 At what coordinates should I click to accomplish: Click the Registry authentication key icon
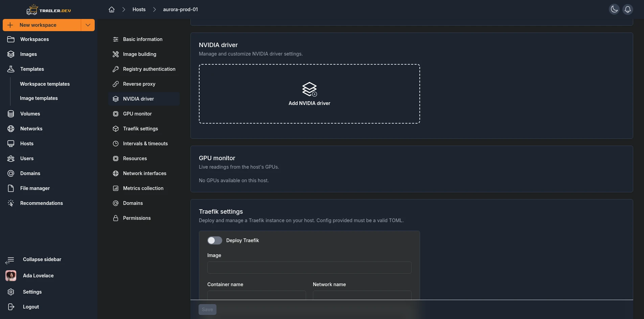click(x=116, y=69)
